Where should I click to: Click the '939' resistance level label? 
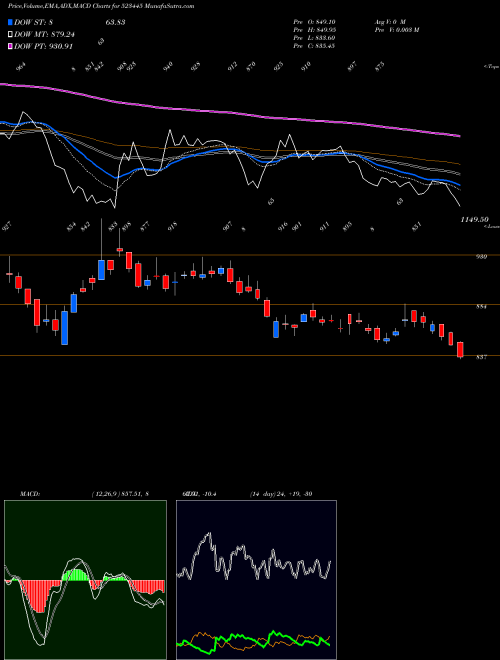[482, 256]
